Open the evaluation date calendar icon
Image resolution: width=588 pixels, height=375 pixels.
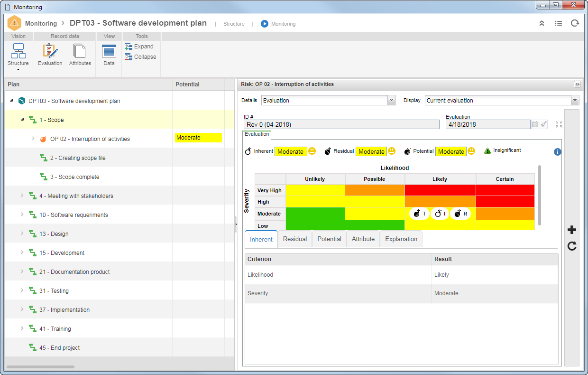535,124
